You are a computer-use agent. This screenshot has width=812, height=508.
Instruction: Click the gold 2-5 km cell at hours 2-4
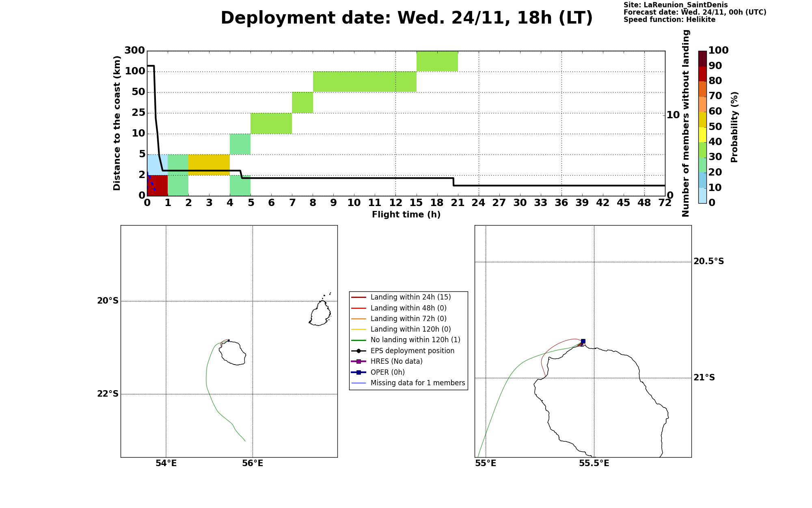coord(209,165)
